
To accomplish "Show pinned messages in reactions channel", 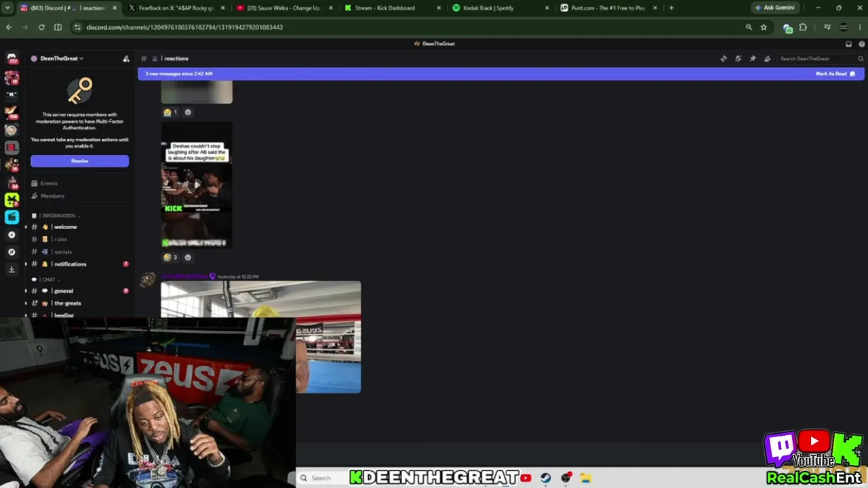I will coord(753,58).
